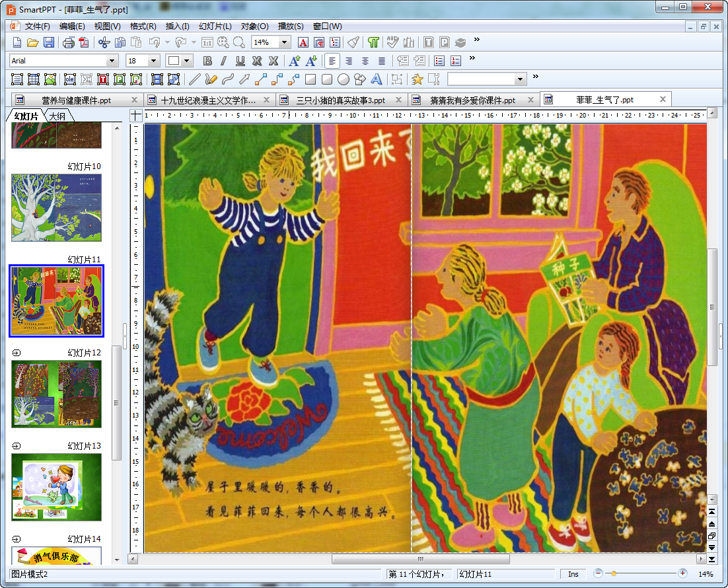The image size is (728, 588).
Task: Decrease the font size
Action: pyautogui.click(x=310, y=61)
